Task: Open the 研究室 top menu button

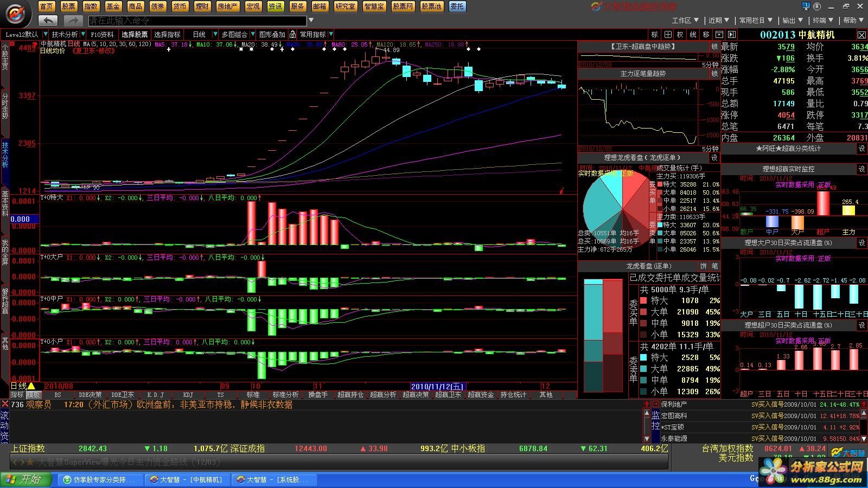Action: point(346,7)
